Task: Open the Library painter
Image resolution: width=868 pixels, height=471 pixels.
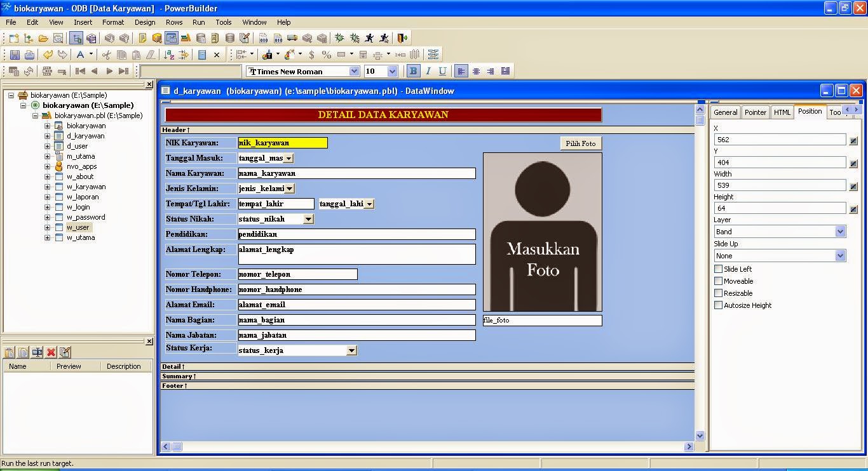Action: point(214,38)
